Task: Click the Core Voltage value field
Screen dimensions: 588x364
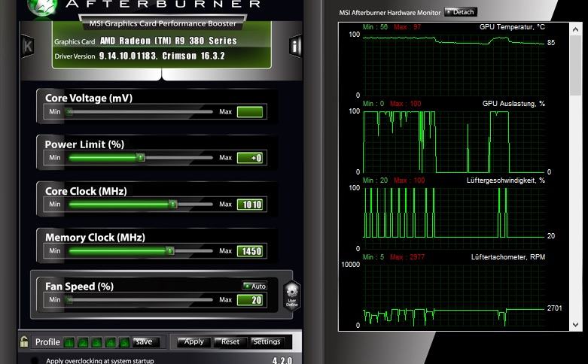Action: pyautogui.click(x=250, y=111)
